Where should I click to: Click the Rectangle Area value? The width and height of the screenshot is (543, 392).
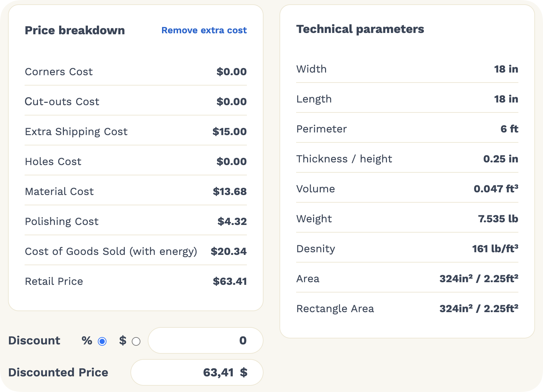coord(479,308)
